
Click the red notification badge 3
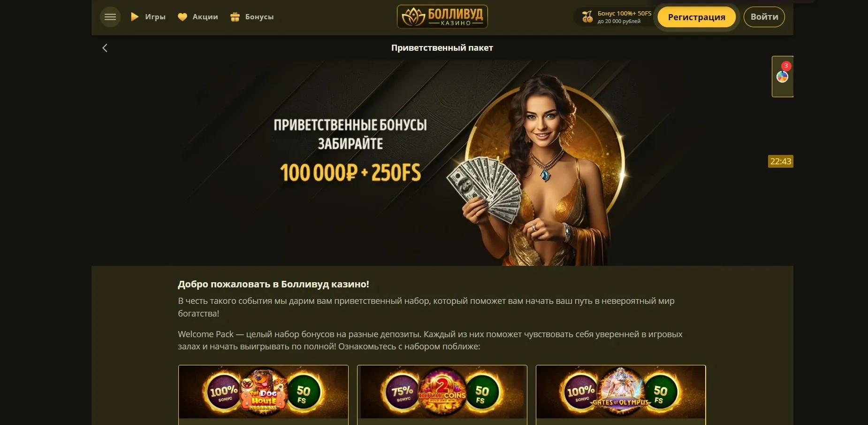[x=786, y=66]
